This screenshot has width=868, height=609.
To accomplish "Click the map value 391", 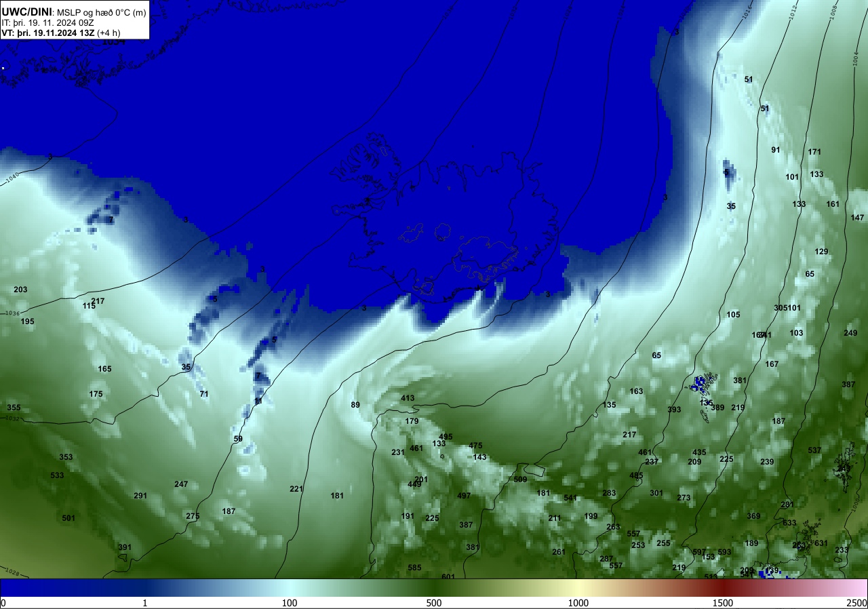I will pos(125,547).
